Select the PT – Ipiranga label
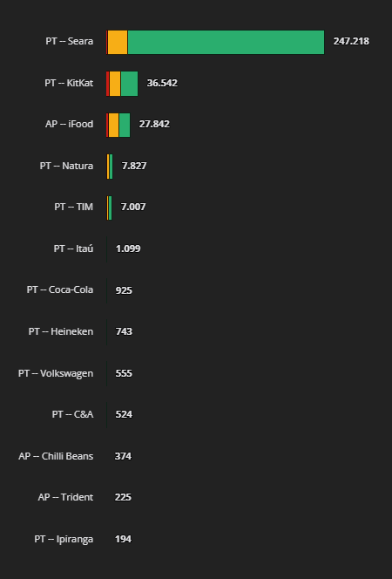 64,539
